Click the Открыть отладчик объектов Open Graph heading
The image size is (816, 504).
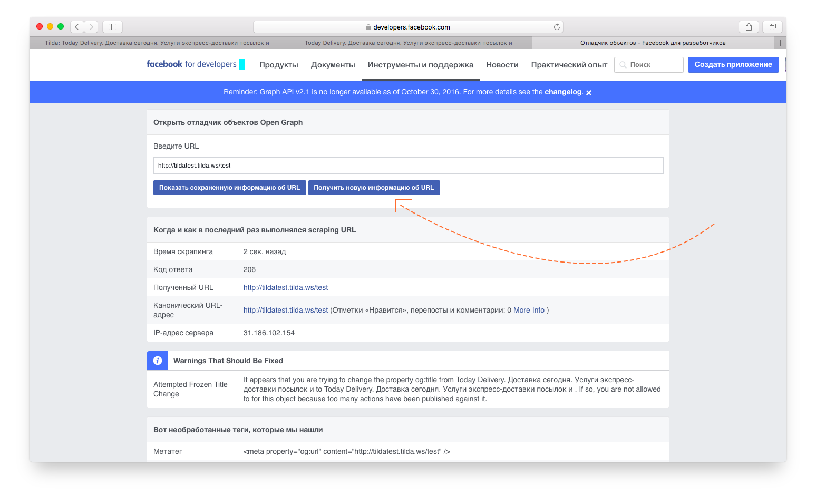click(228, 122)
